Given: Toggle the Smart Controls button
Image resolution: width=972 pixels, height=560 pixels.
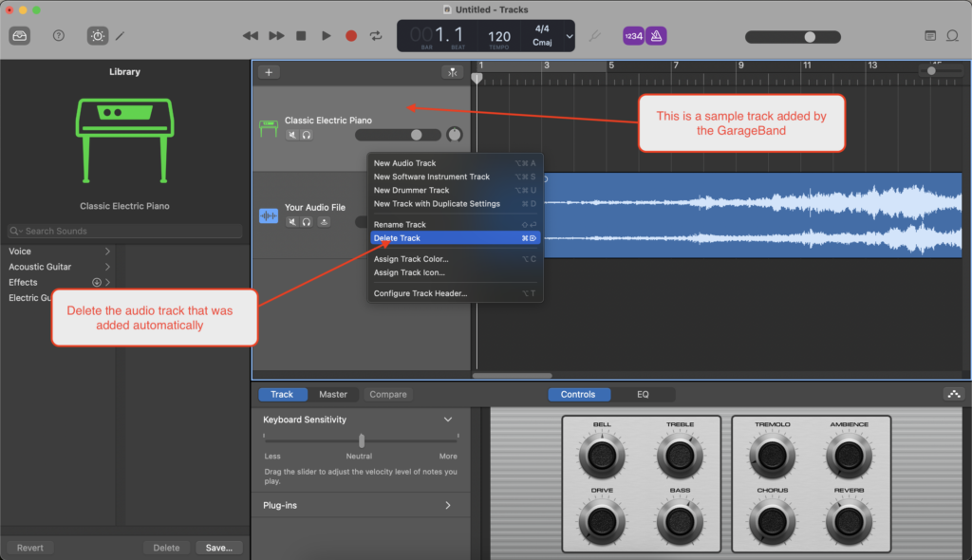Looking at the screenshot, I should coord(98,36).
